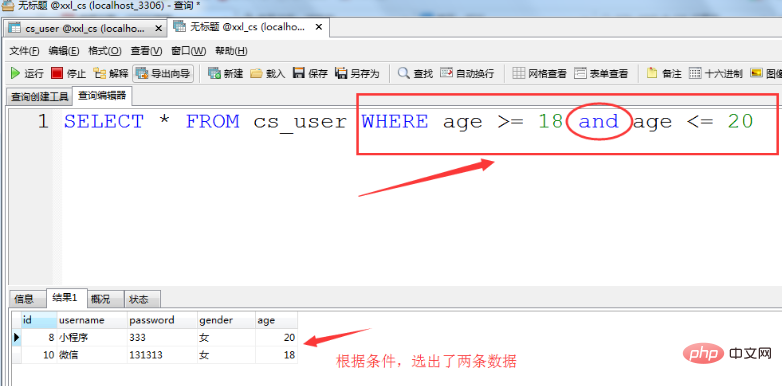Close the cs_user tab
Screen dimensions: 782x386
click(159, 28)
